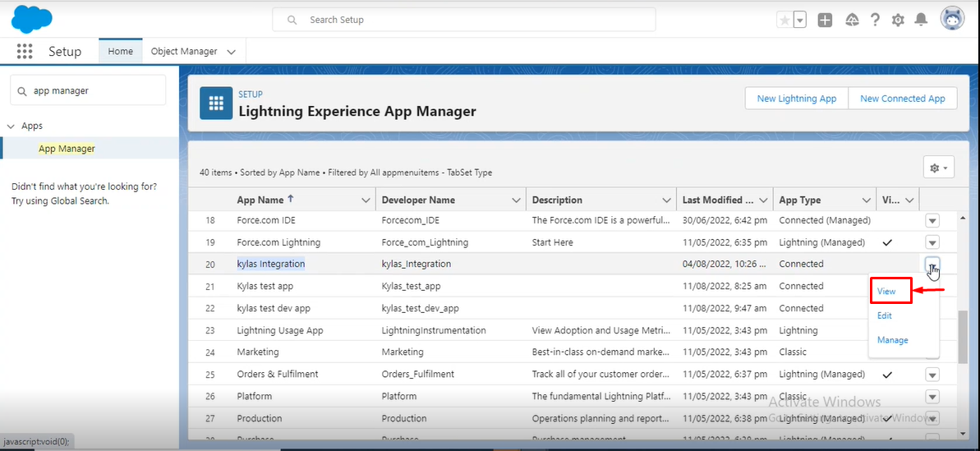The width and height of the screenshot is (980, 451).
Task: Click the 'kylas Integration' app name cell
Action: [270, 264]
